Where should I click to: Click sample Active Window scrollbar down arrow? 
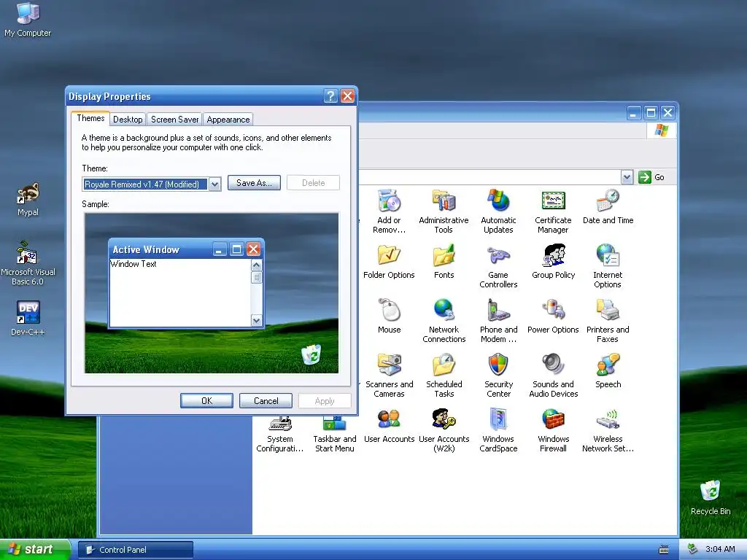(256, 321)
